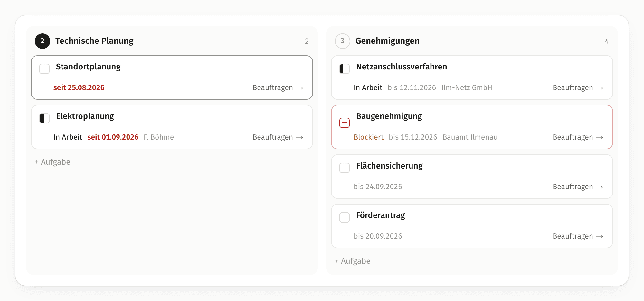Click the In Arbeit status on Netzanschlussverfahren
The image size is (644, 301).
[x=368, y=88]
